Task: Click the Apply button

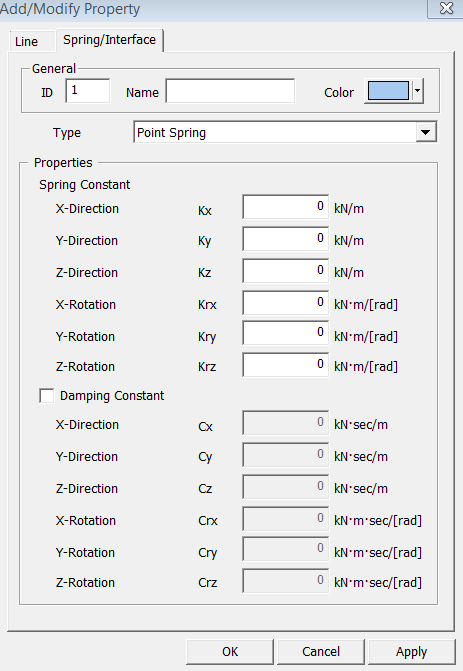Action: click(412, 651)
